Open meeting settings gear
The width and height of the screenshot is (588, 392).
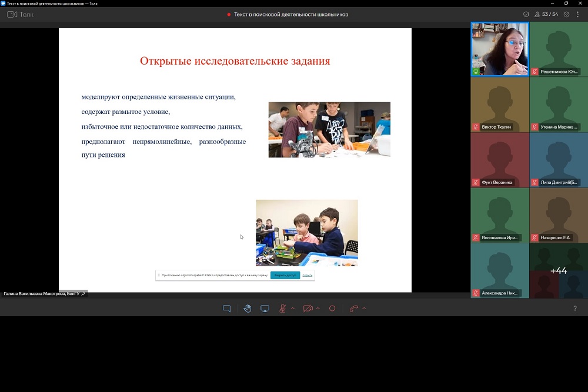[x=567, y=14]
